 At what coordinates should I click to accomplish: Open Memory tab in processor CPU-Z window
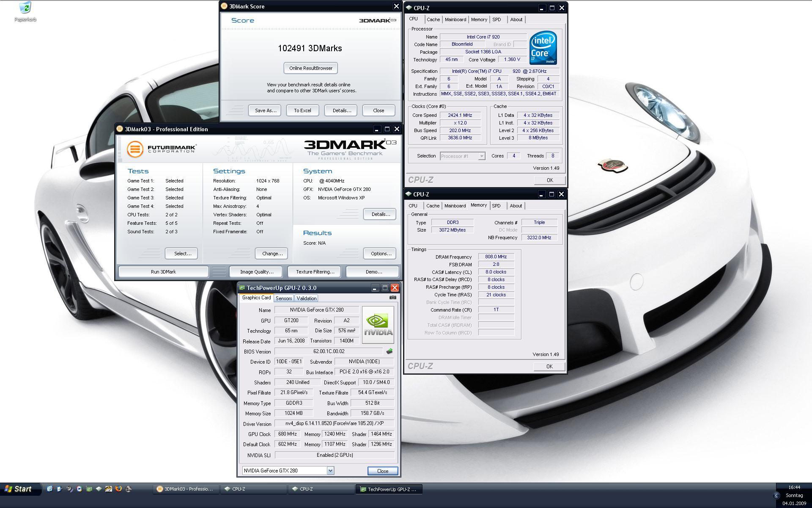click(479, 19)
